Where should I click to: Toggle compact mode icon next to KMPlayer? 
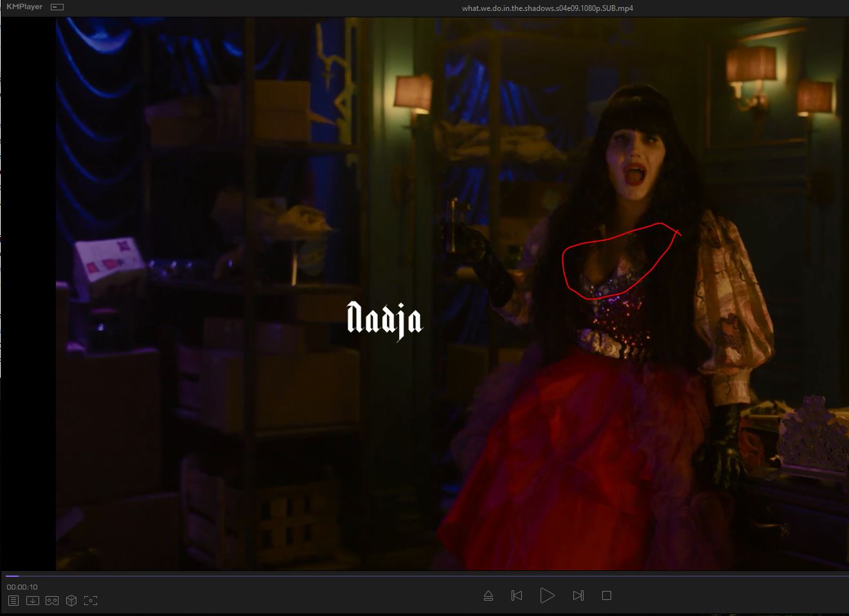57,7
